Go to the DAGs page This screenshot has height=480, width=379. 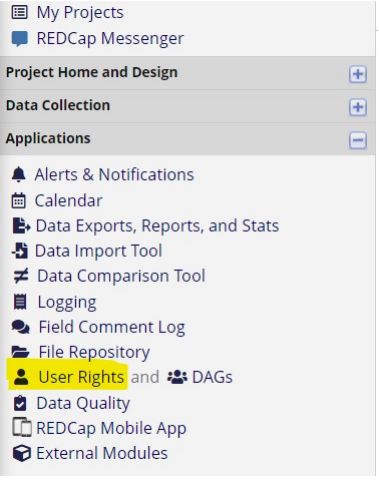tap(212, 377)
